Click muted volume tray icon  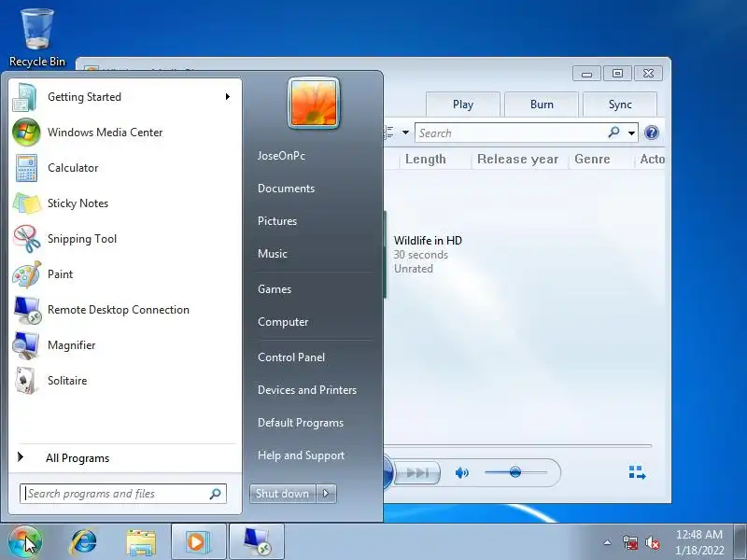[x=652, y=542]
